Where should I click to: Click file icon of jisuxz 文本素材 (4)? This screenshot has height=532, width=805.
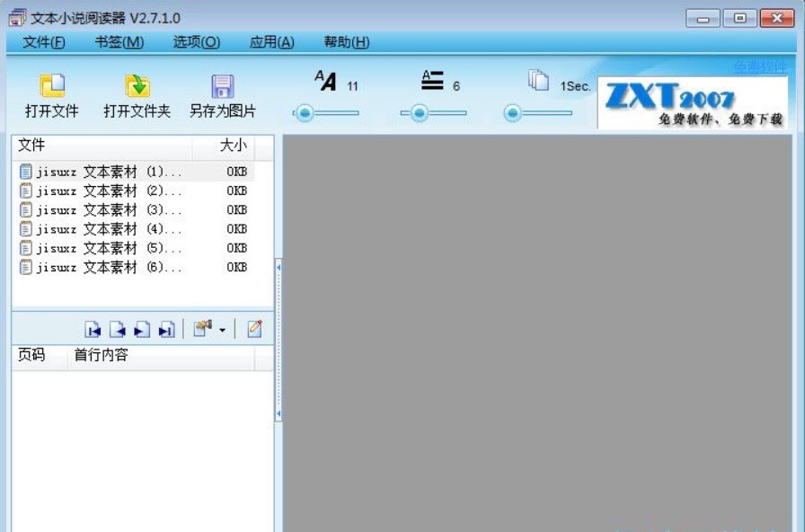[x=26, y=228]
